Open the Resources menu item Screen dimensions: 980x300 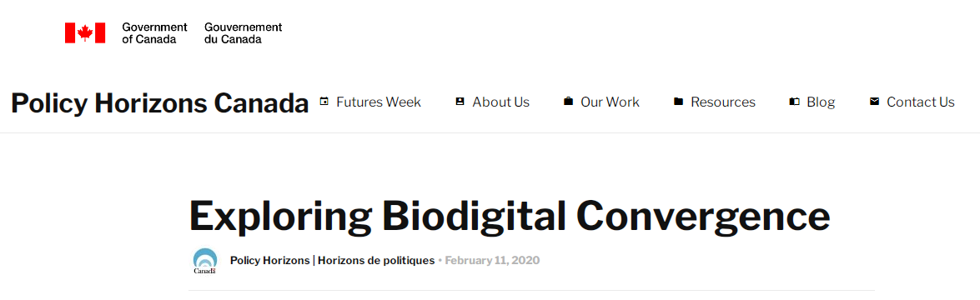point(723,102)
